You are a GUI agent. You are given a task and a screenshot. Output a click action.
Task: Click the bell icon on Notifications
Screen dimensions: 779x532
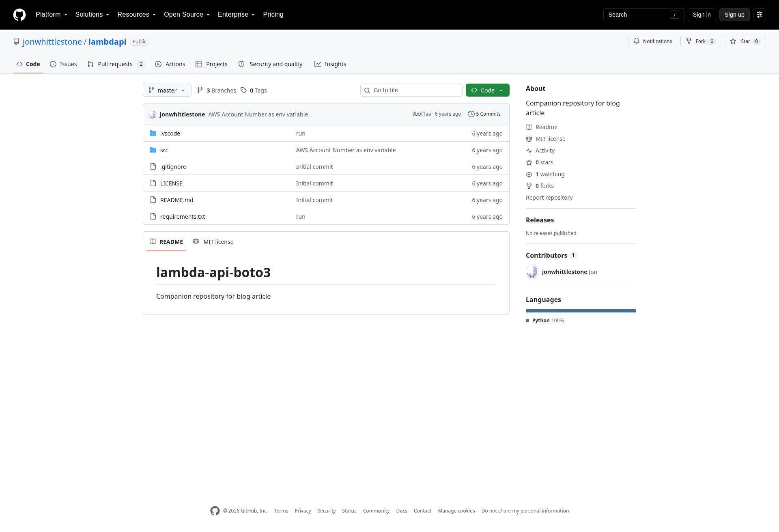(x=637, y=41)
